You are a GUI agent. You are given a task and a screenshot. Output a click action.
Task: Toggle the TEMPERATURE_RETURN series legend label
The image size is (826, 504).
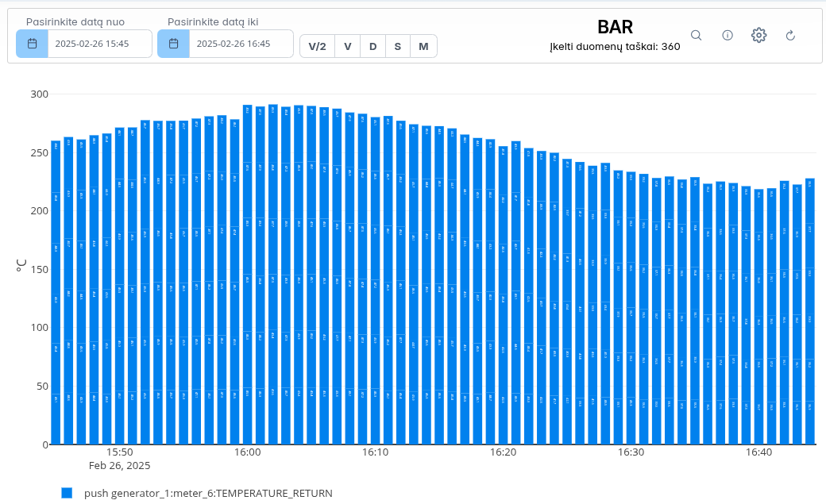coord(208,493)
